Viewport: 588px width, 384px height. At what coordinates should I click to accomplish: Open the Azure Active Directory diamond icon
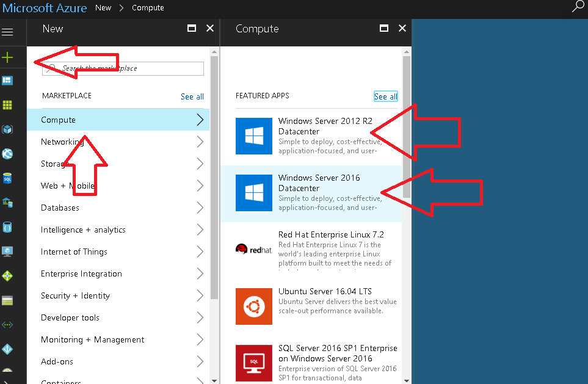click(x=7, y=349)
